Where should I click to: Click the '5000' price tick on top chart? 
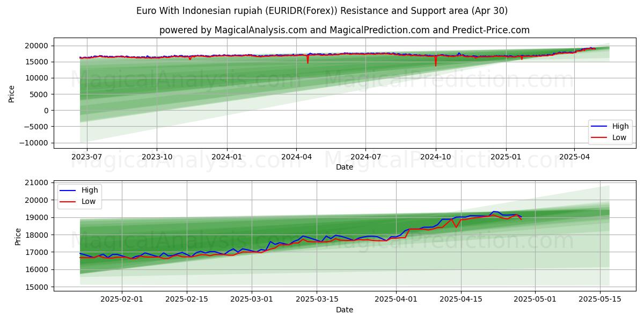[40, 94]
